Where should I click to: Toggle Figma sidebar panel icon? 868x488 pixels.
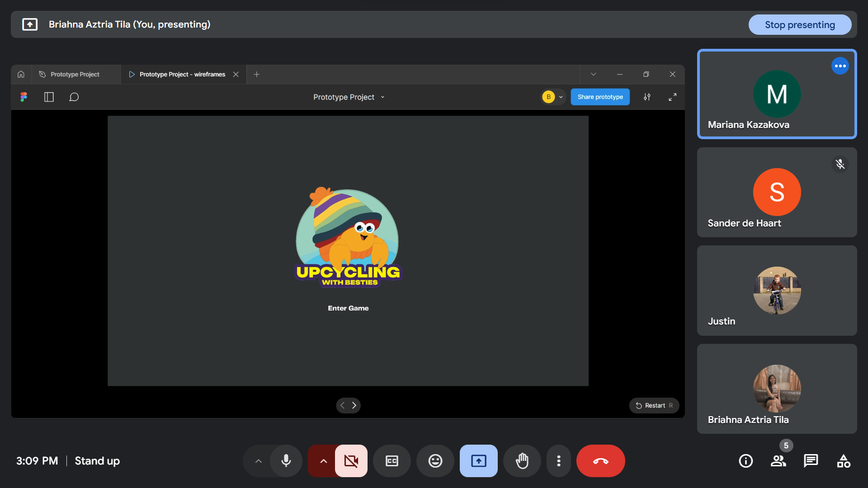[x=49, y=97]
